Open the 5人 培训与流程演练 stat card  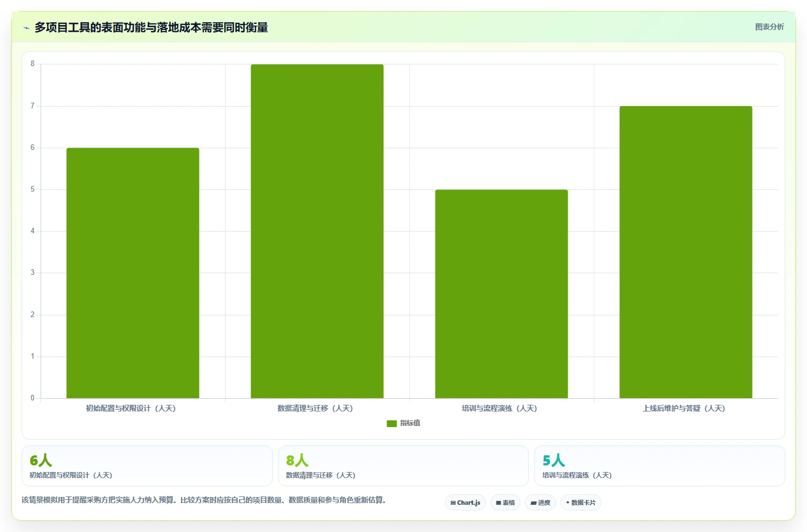point(660,466)
